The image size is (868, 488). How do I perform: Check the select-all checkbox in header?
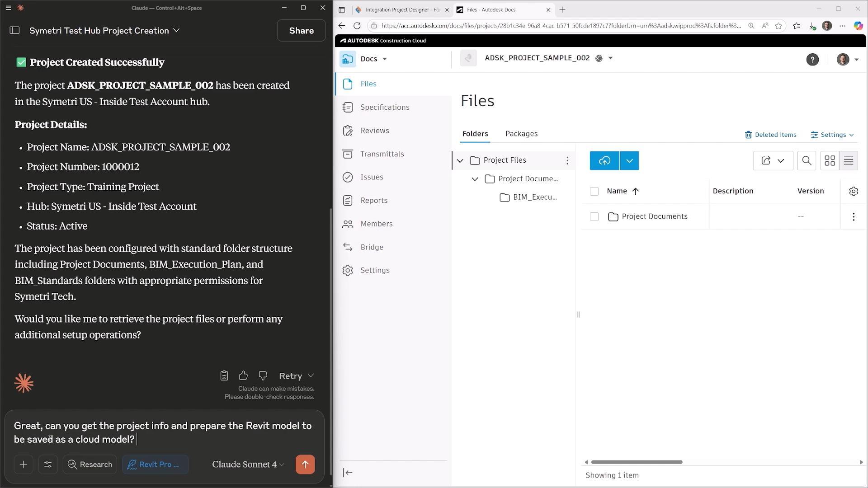[x=594, y=191]
